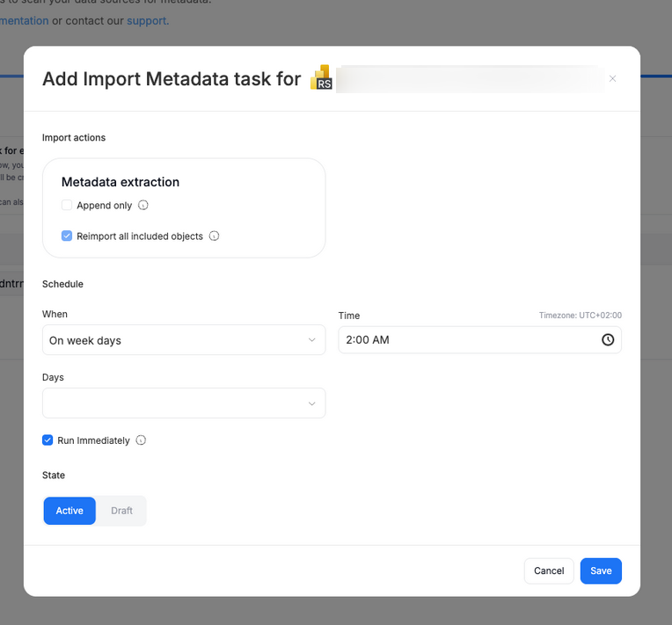This screenshot has width=672, height=625.
Task: Save the import metadata task
Action: click(601, 571)
